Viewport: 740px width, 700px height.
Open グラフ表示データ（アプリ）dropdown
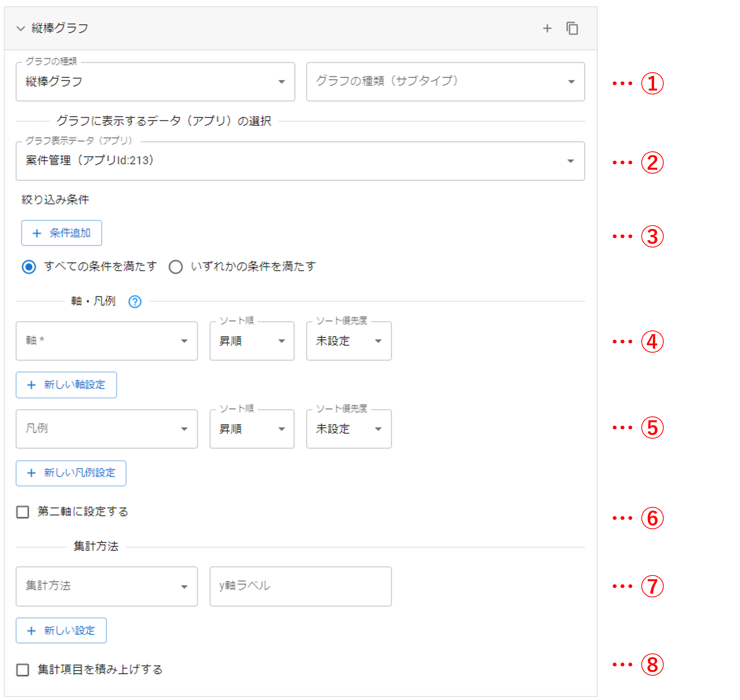(300, 161)
